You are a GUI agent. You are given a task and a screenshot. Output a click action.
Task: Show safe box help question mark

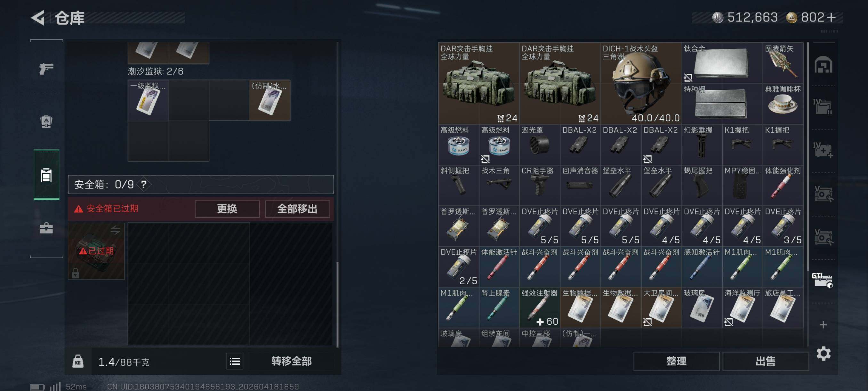pyautogui.click(x=144, y=184)
